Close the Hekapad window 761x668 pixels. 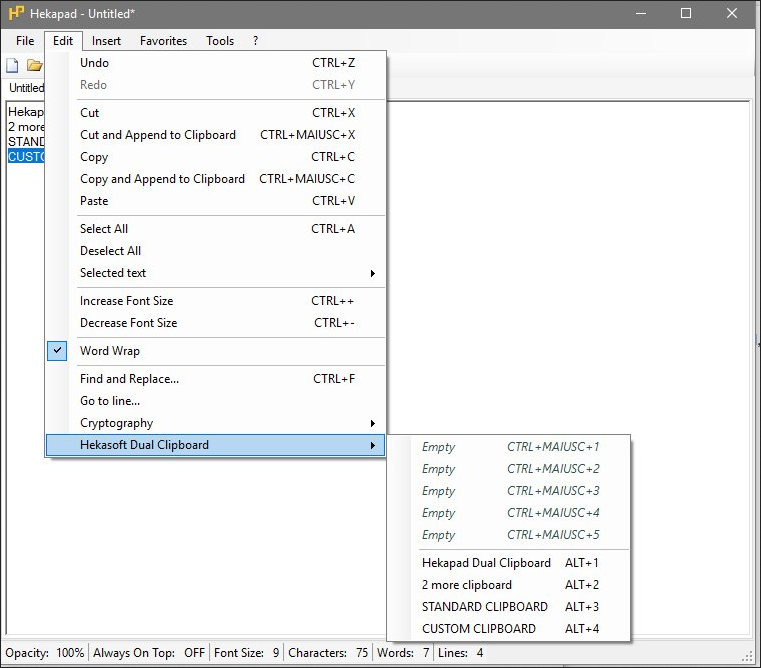click(732, 13)
